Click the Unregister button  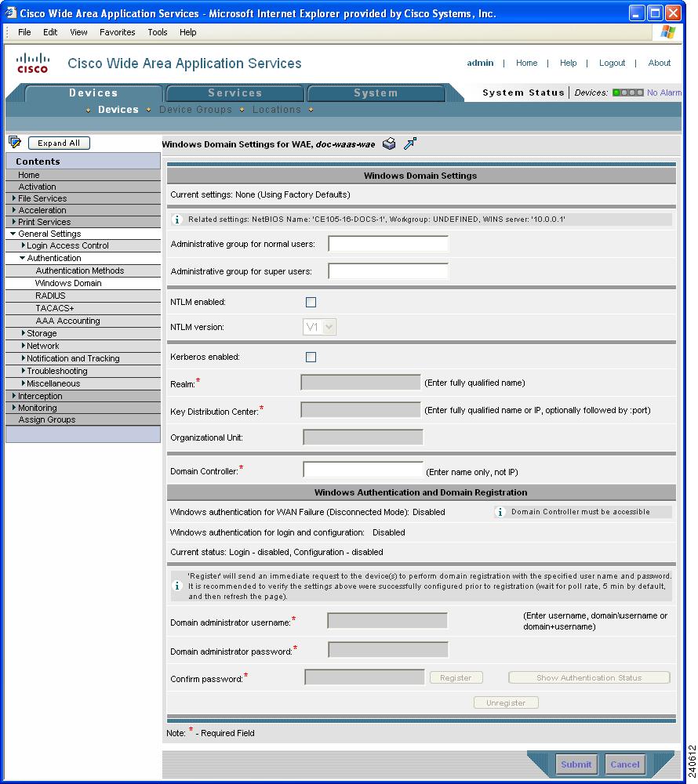coord(506,702)
